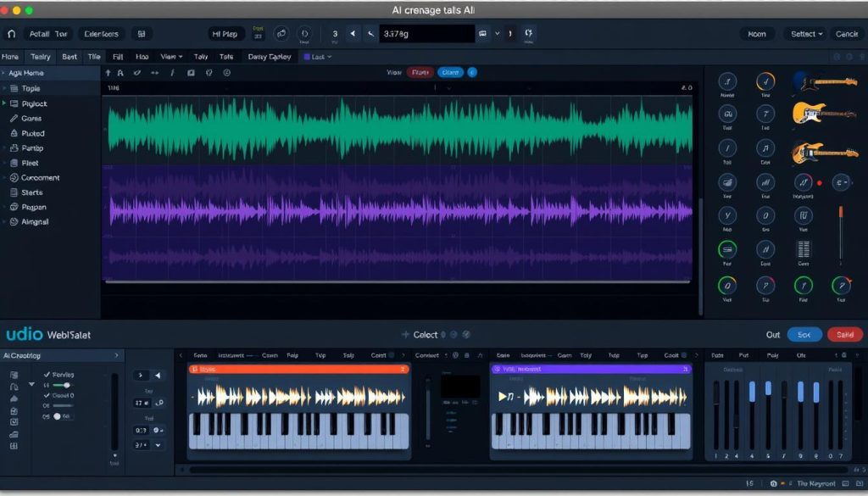Click the striped grid icon in instrument panel
The image size is (868, 496).
804,249
